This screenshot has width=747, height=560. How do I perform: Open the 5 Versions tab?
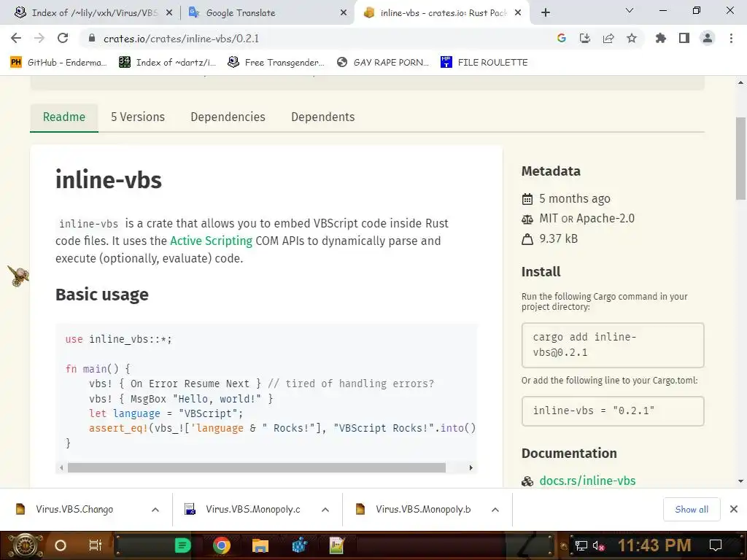pos(138,117)
